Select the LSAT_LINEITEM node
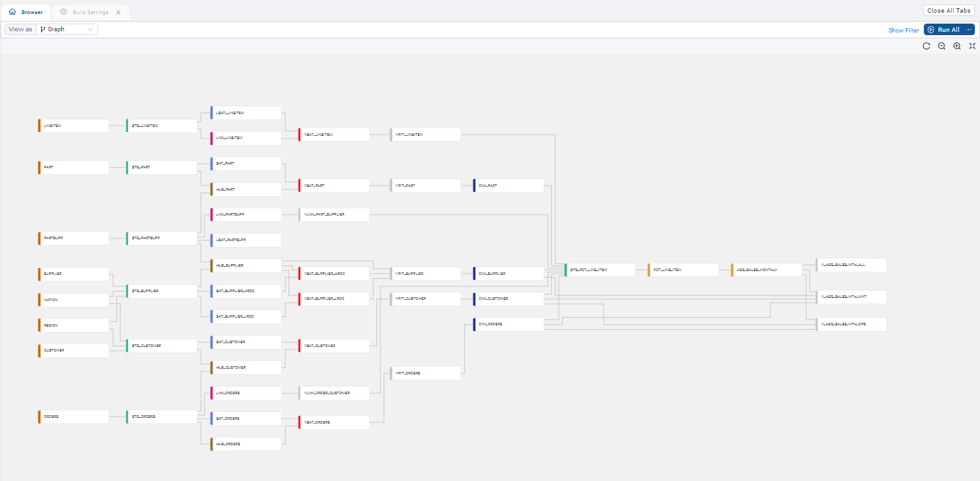 (246, 113)
